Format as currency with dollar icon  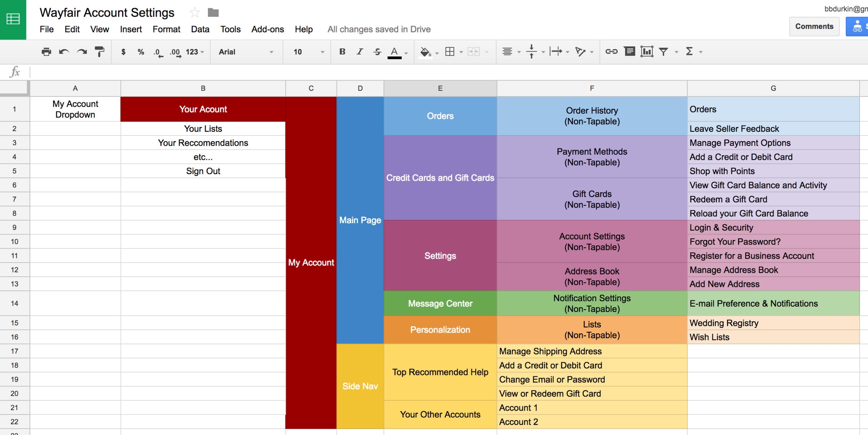pos(123,52)
